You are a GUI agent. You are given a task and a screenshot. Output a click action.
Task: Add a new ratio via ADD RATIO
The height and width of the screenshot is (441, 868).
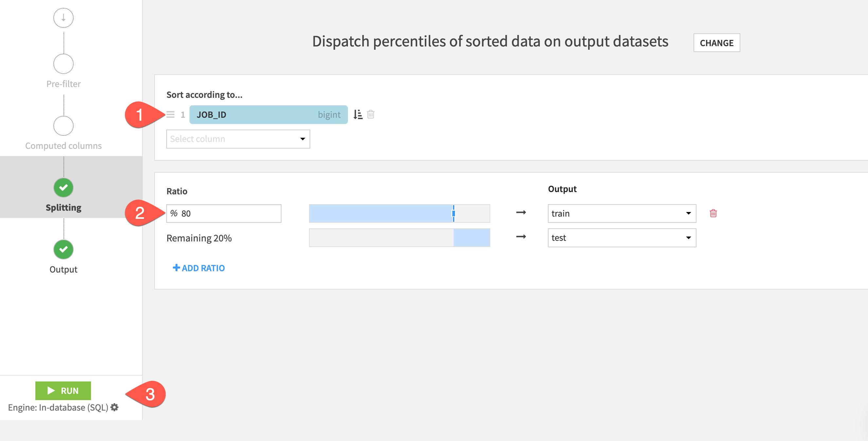point(199,268)
